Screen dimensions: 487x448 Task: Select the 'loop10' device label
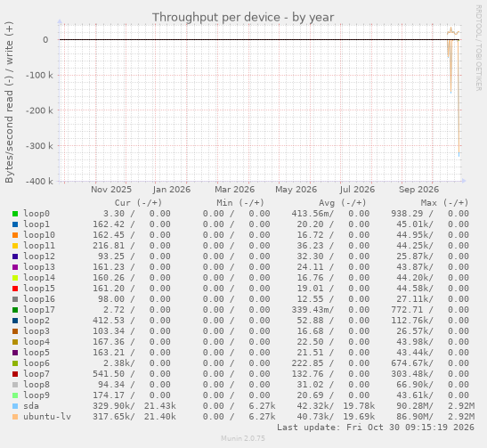pyautogui.click(x=39, y=235)
